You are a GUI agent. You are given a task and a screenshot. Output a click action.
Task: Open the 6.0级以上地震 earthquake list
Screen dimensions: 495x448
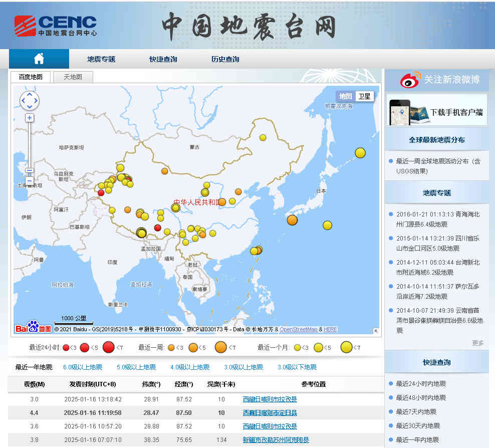tap(83, 367)
